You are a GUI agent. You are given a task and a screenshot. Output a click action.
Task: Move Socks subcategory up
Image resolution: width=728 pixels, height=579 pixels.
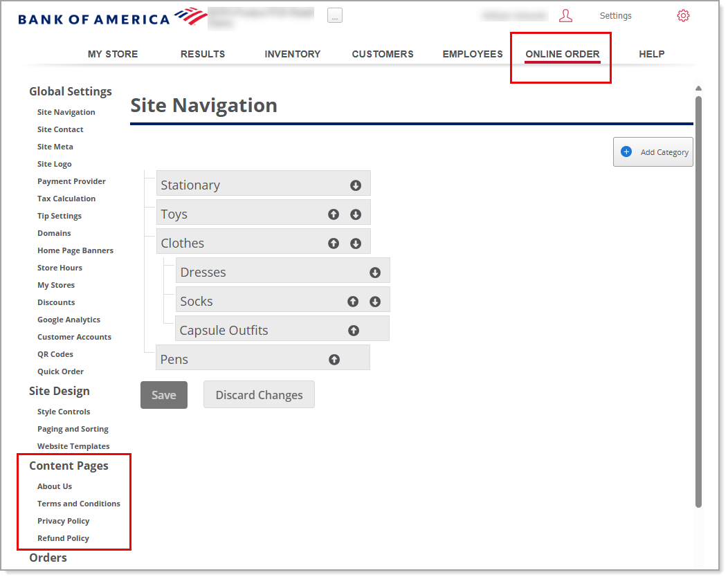click(x=353, y=302)
